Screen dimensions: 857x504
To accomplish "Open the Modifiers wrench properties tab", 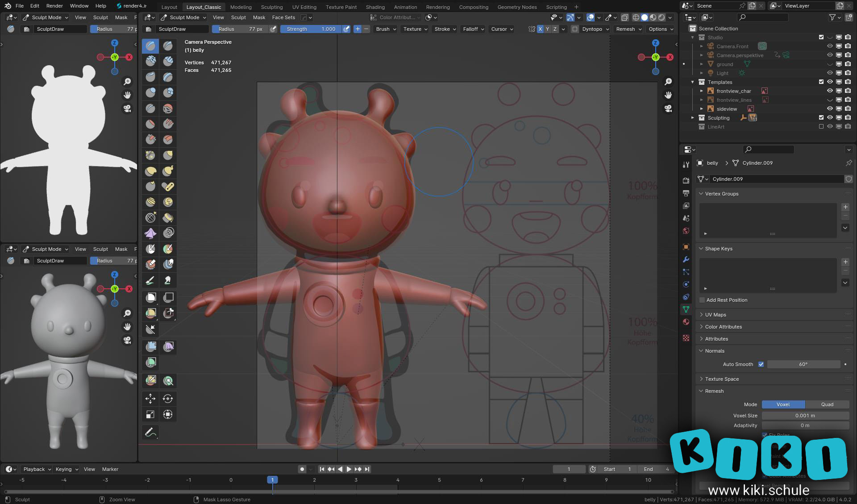I will click(686, 259).
